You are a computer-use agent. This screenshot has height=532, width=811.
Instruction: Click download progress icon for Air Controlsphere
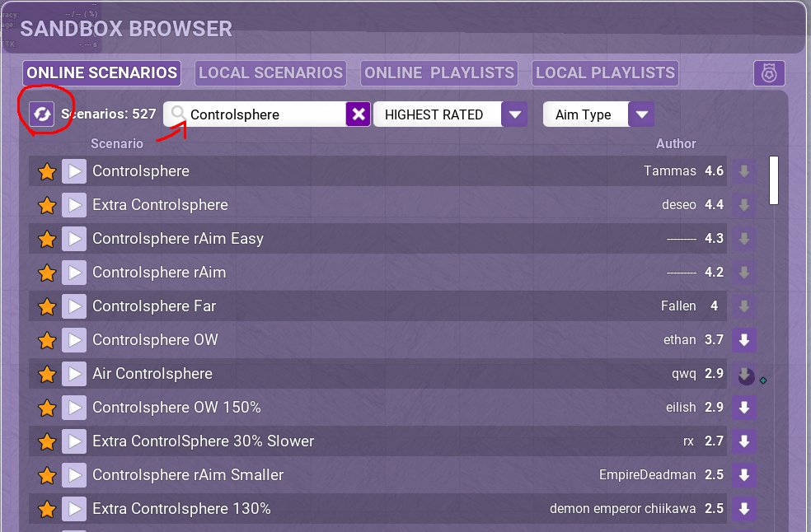pyautogui.click(x=746, y=376)
